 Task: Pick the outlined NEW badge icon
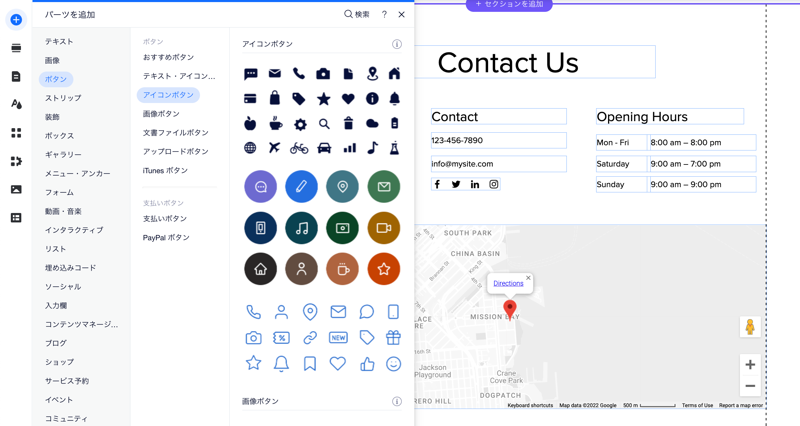338,338
